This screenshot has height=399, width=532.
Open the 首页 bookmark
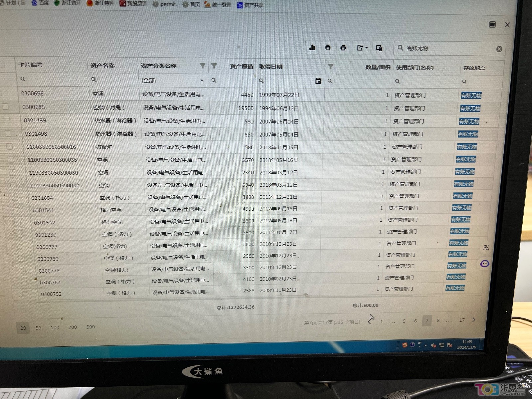click(x=191, y=4)
